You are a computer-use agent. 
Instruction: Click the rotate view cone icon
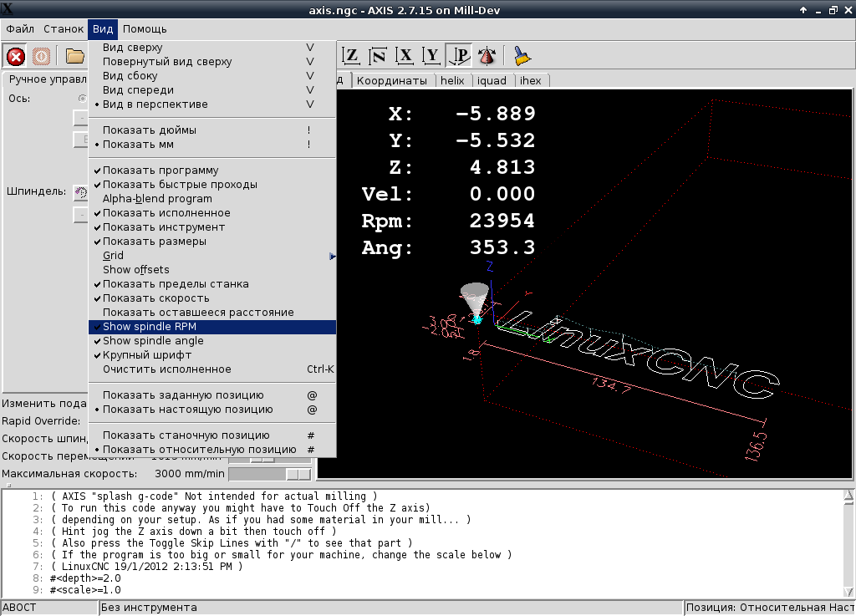pos(487,56)
